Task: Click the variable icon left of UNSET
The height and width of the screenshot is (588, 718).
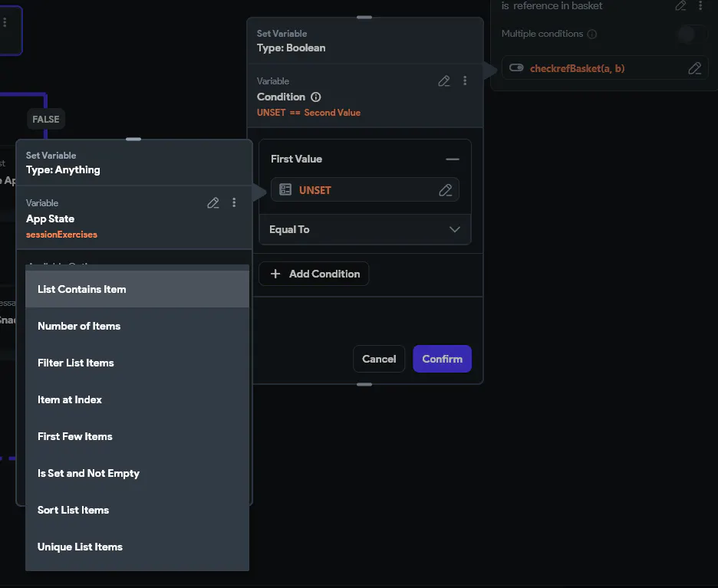Action: [285, 189]
